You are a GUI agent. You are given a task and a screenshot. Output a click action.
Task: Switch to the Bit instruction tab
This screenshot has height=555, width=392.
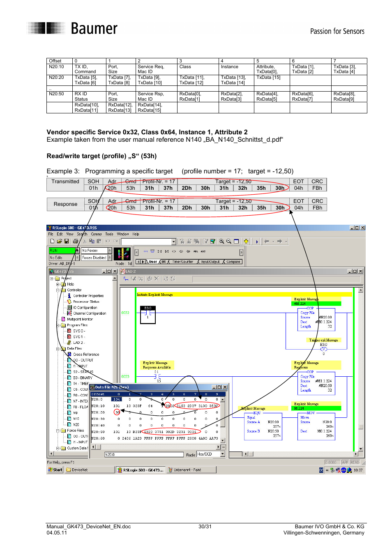coord(164,262)
